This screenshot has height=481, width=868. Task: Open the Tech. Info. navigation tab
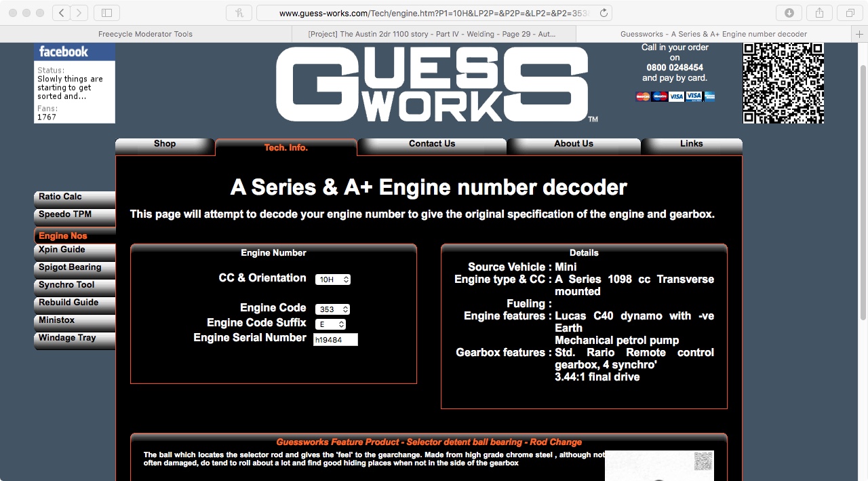[286, 147]
